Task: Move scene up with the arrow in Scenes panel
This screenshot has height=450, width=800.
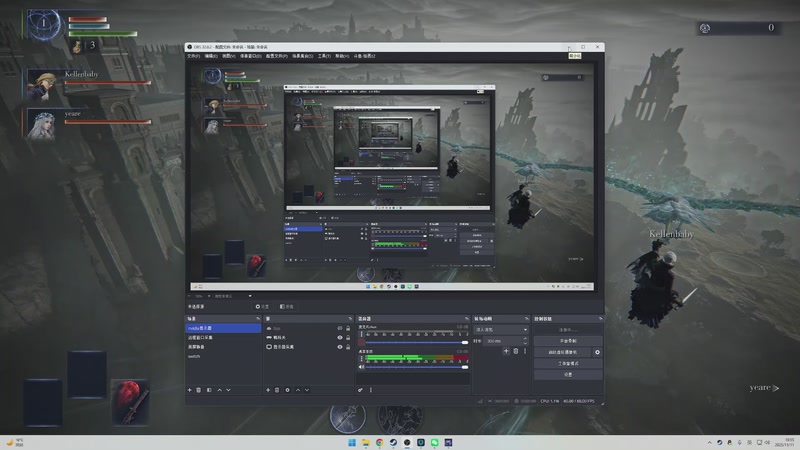Action: tap(219, 390)
